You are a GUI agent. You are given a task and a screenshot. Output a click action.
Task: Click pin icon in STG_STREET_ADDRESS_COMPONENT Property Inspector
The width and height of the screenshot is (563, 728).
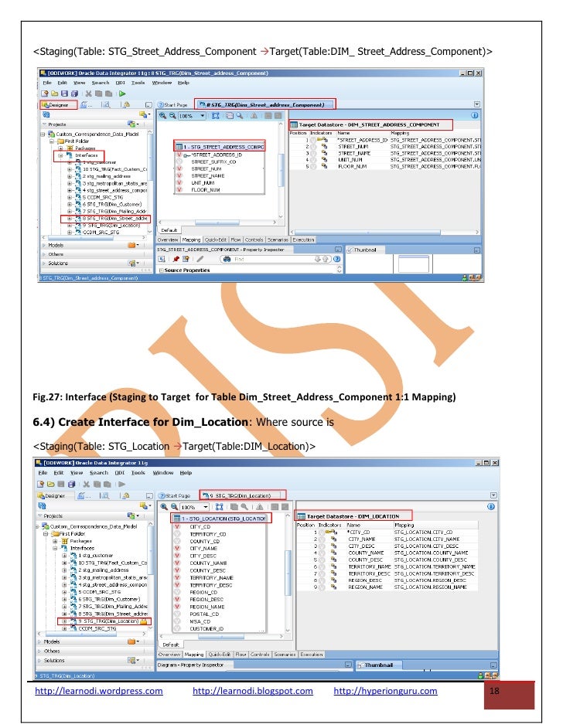[x=176, y=259]
